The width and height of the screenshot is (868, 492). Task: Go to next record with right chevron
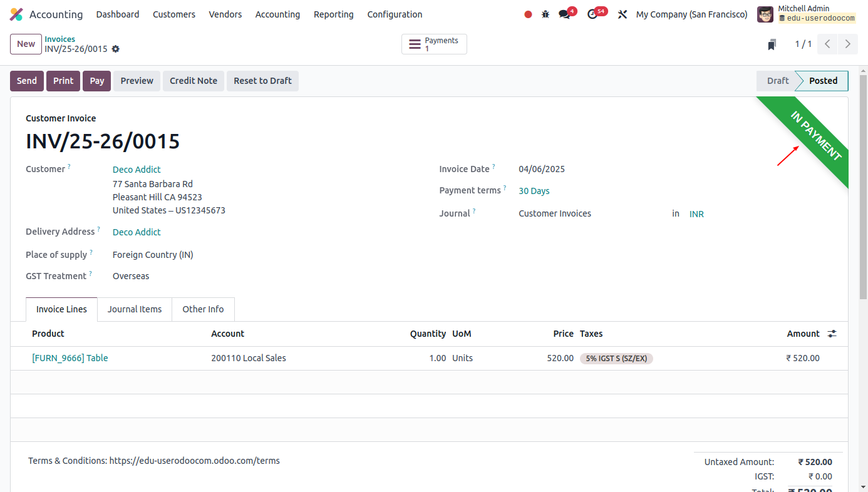pyautogui.click(x=848, y=44)
